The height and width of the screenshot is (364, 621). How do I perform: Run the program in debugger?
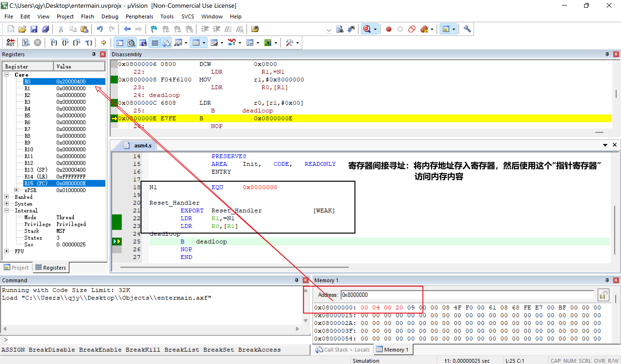(x=26, y=43)
